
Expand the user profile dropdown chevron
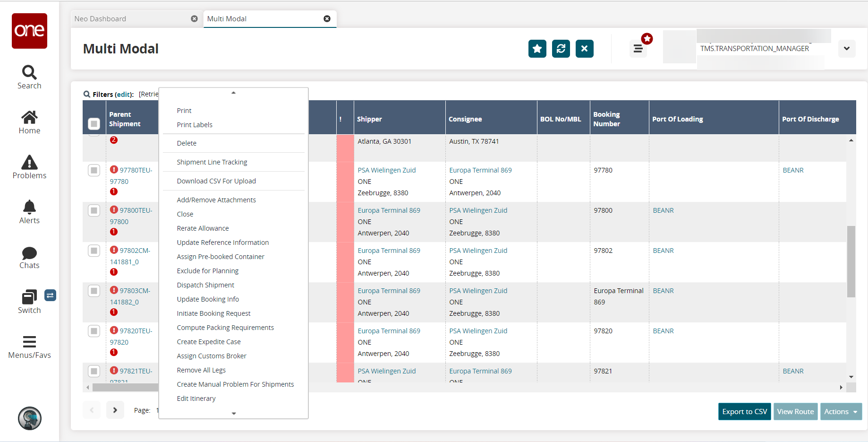[x=846, y=49]
